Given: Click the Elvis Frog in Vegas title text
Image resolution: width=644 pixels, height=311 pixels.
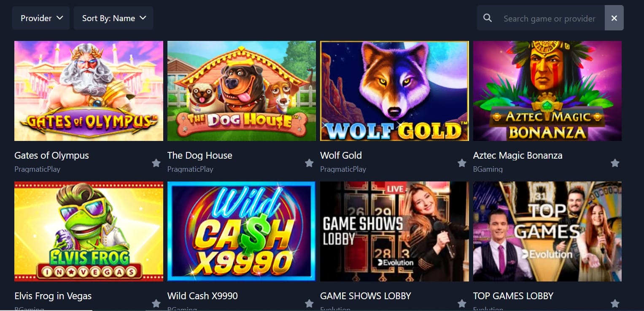Looking at the screenshot, I should 53,296.
